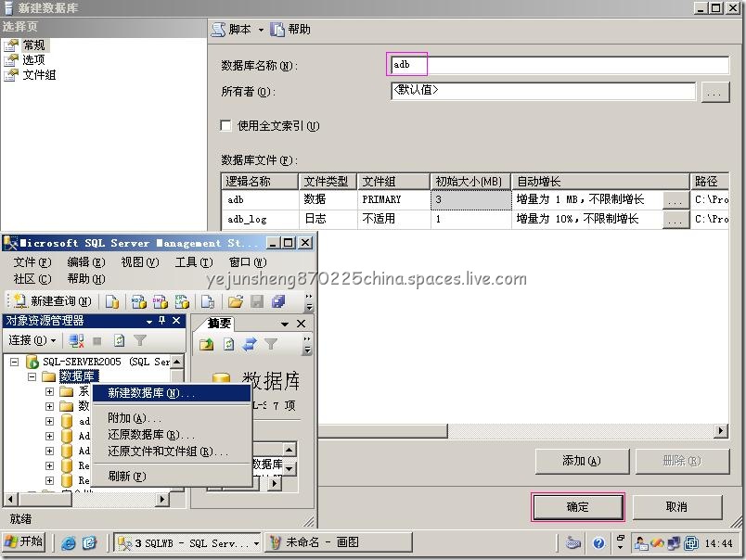Click the Refresh icon in Summary pane toolbar

(x=229, y=344)
